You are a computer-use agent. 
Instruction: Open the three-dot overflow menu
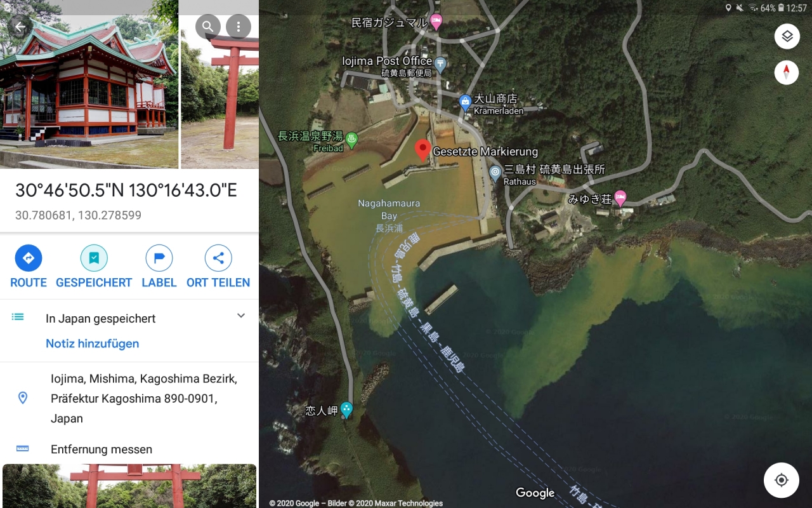point(239,27)
